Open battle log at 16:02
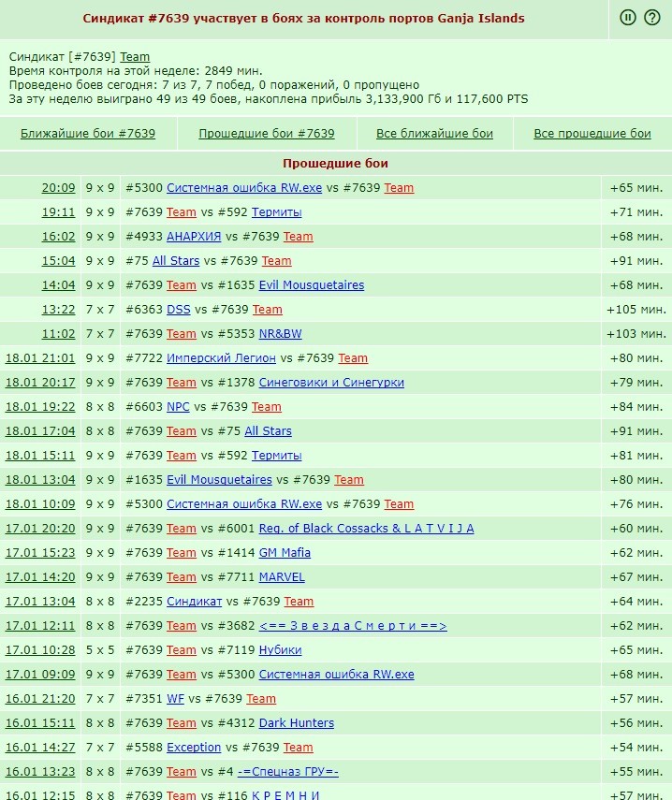 pyautogui.click(x=58, y=237)
